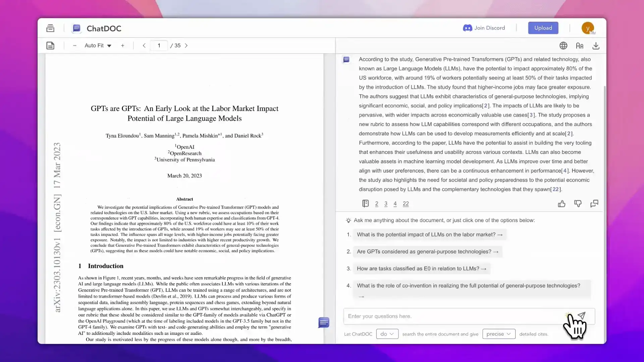Screen dimensions: 644x362
Task: Open the "do" dropdown next to Let ChatDOC
Action: coord(387,334)
